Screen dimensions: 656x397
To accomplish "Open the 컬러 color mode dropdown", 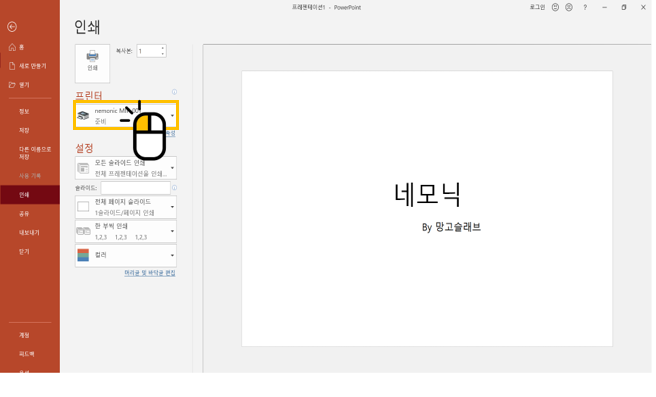I will [126, 255].
